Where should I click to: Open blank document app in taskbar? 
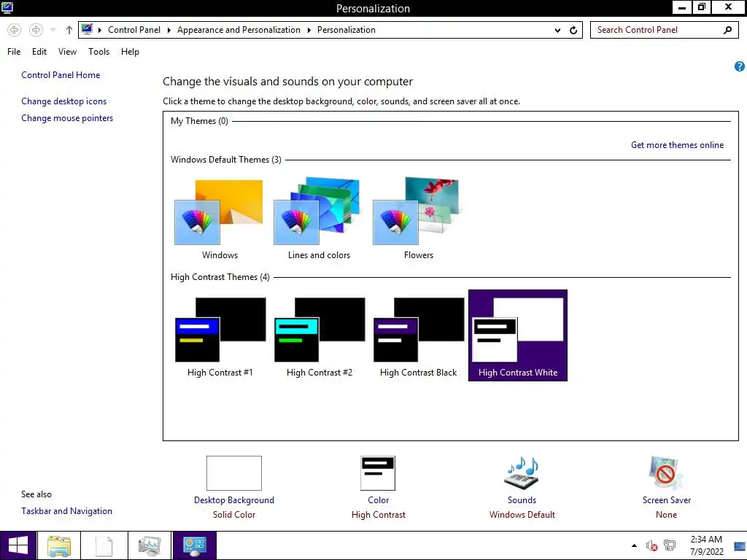tap(104, 546)
